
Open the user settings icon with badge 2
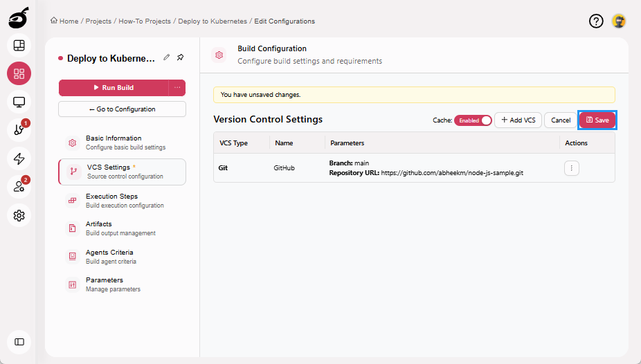tap(19, 187)
